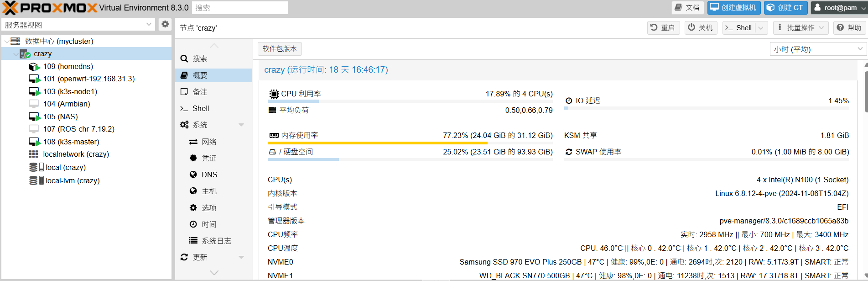Open the 时间 clock settings

193,224
